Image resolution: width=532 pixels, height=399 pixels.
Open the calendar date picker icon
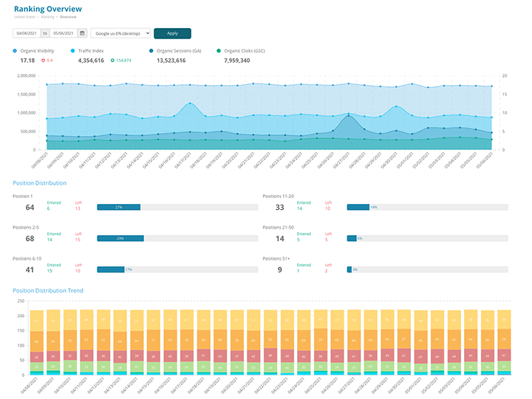82,33
